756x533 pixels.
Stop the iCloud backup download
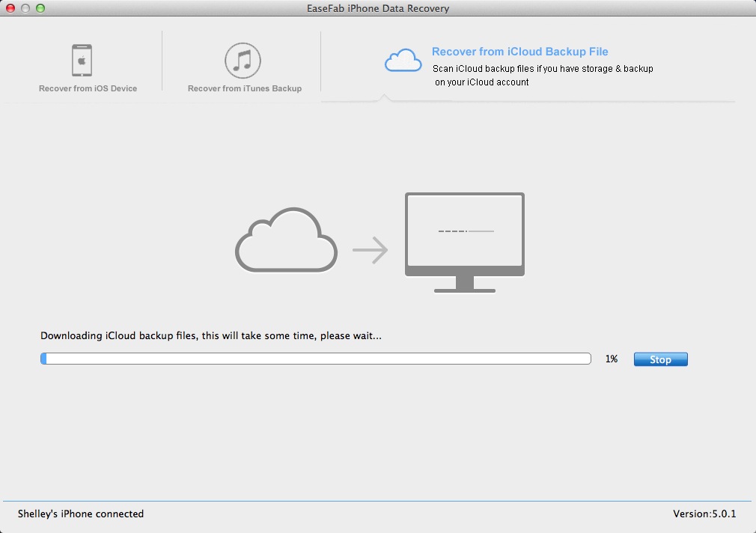pos(660,359)
